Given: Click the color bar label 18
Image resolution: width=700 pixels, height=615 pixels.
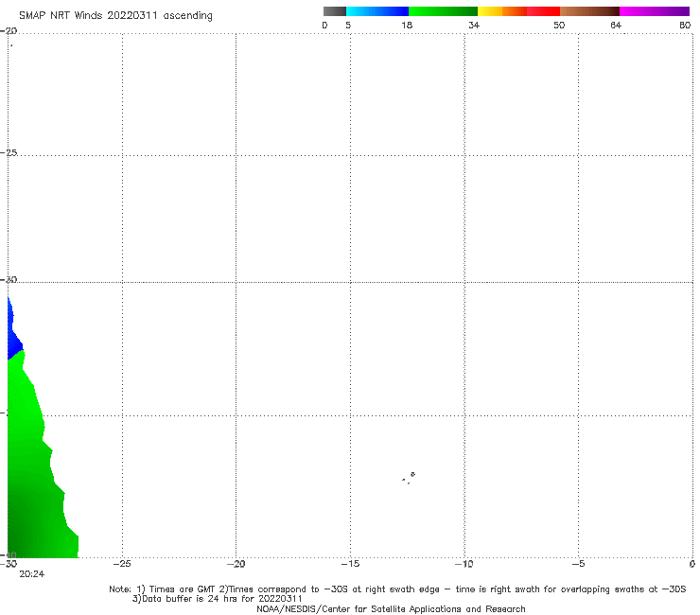Looking at the screenshot, I should point(407,25).
